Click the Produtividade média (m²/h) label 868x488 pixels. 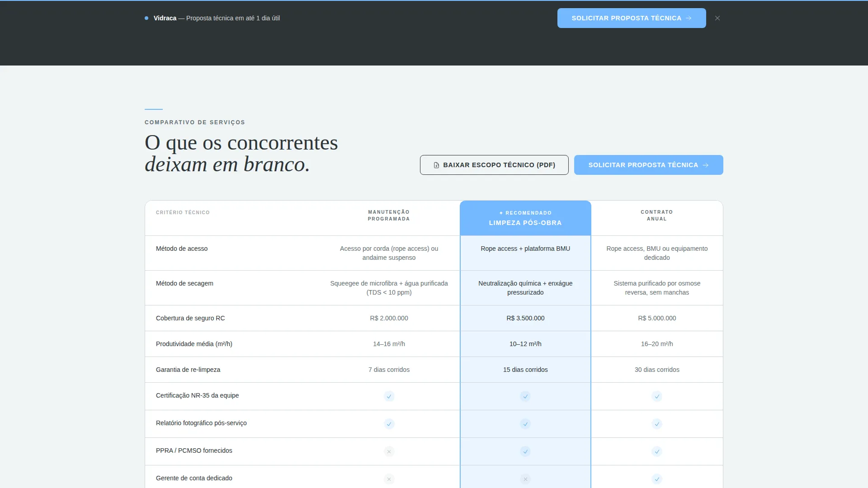coord(194,344)
